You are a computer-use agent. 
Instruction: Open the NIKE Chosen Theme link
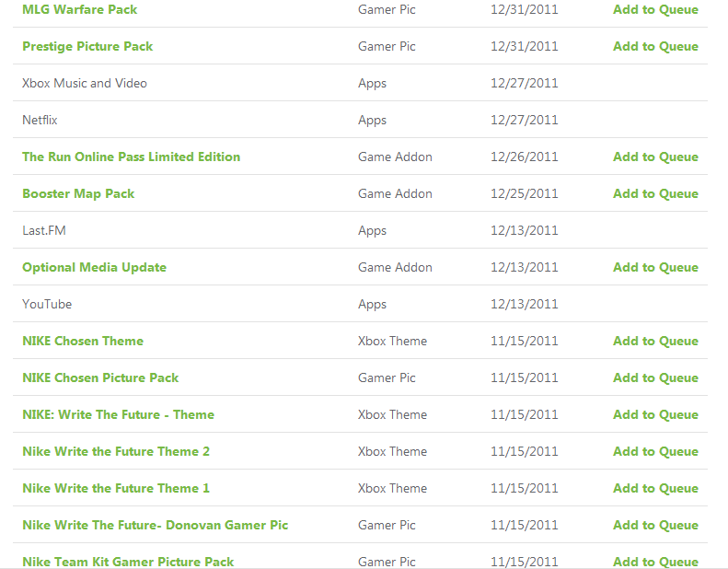[x=83, y=341]
